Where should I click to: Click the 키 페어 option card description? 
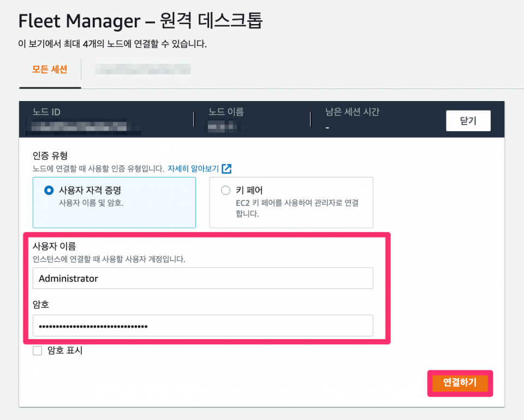pyautogui.click(x=293, y=208)
